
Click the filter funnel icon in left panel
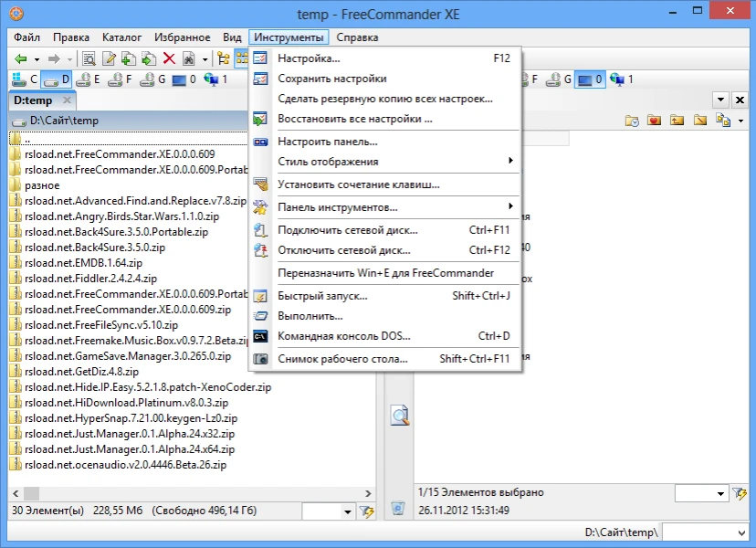[366, 512]
